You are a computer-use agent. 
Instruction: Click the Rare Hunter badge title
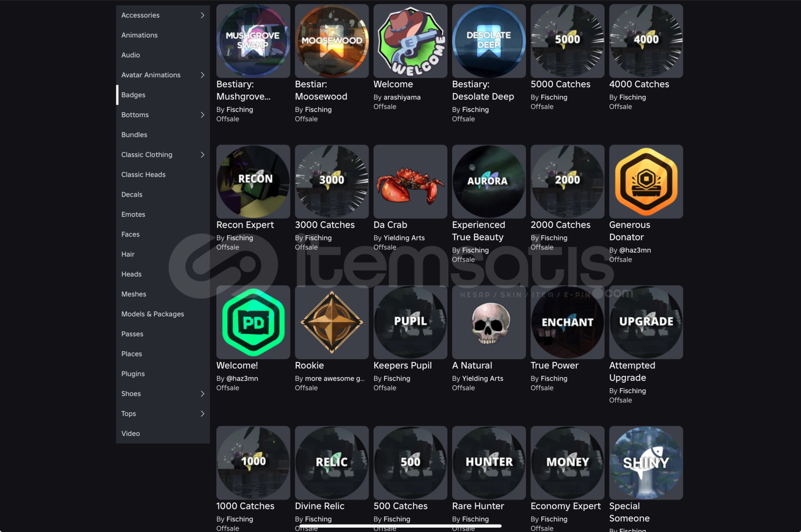478,506
